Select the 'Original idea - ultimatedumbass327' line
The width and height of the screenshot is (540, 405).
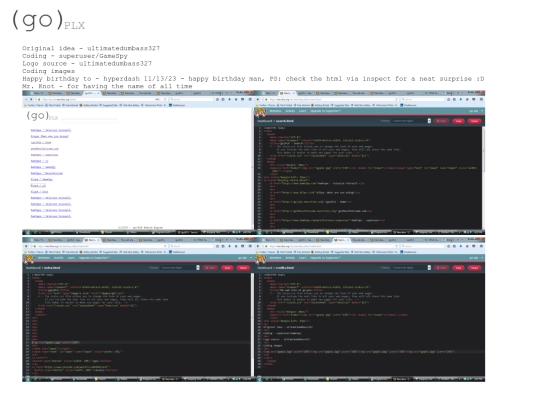pos(91,48)
